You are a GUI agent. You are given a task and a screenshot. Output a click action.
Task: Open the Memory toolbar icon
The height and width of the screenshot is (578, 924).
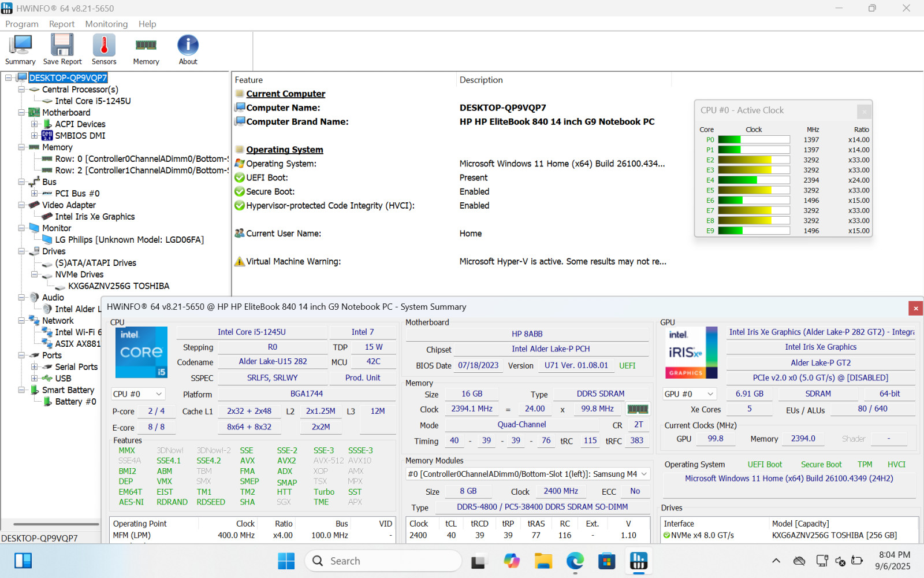point(146,50)
